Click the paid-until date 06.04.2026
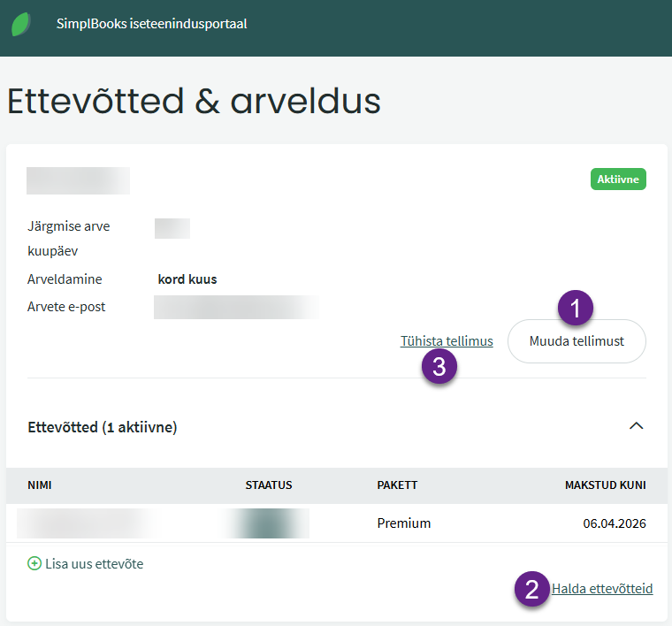 (x=615, y=523)
